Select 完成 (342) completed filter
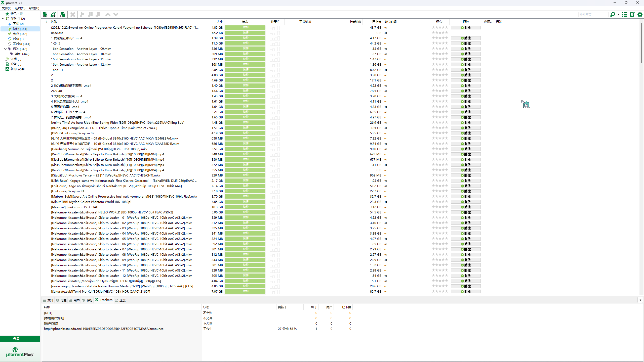Viewport: 644px width, 362px height. pyautogui.click(x=20, y=34)
